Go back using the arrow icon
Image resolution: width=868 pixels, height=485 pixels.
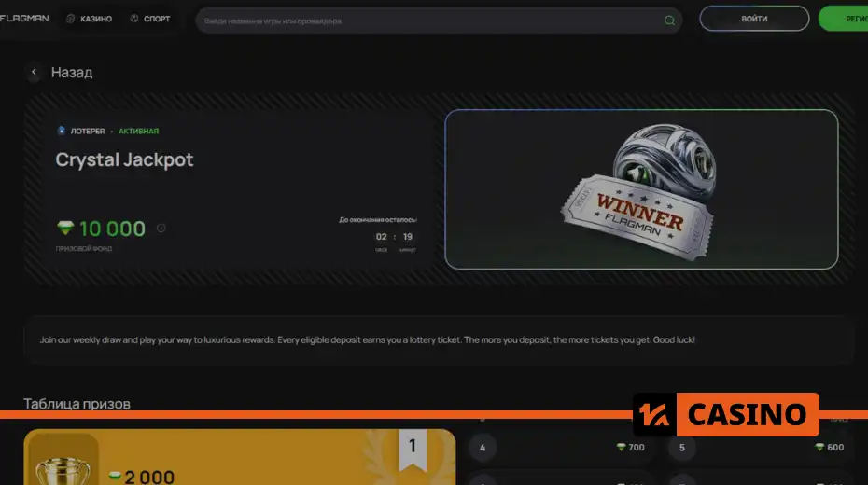[x=34, y=72]
